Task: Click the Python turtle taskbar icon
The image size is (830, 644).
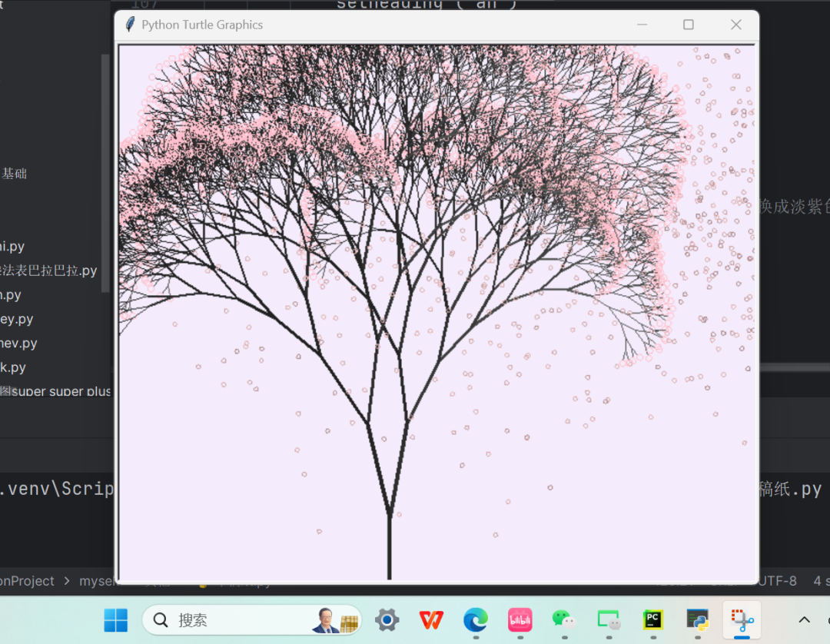Action: click(x=698, y=620)
